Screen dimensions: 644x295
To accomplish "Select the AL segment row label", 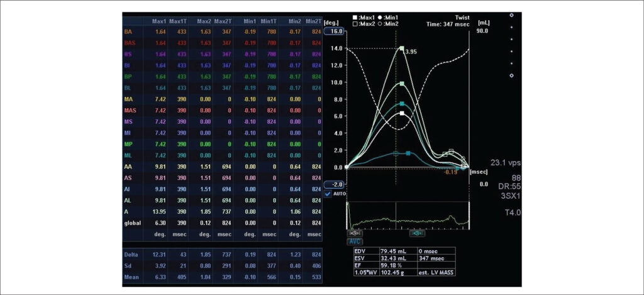I will (128, 201).
